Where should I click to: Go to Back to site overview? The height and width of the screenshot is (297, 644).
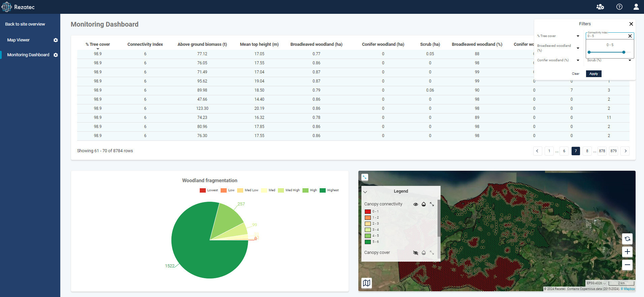(x=25, y=24)
